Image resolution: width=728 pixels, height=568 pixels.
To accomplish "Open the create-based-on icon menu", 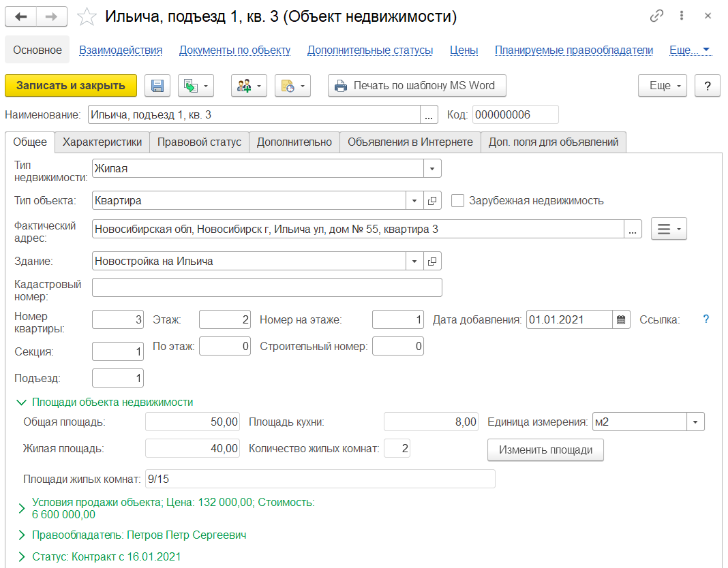I will click(x=196, y=86).
